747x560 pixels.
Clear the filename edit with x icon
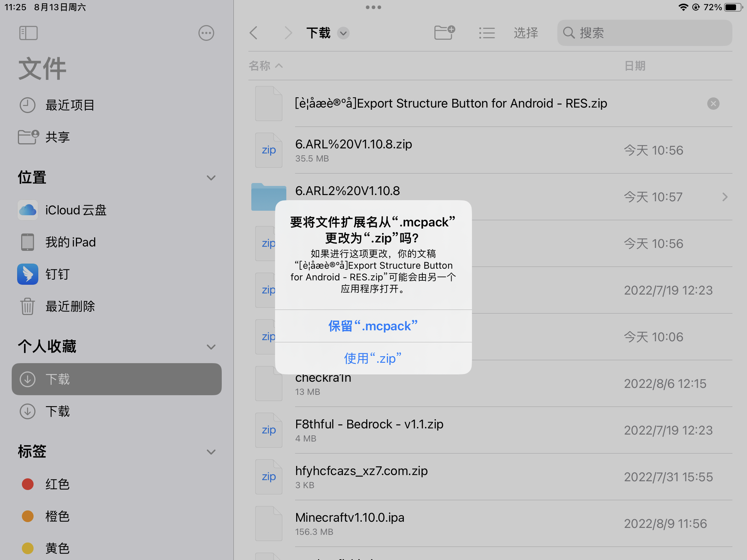[x=713, y=104]
